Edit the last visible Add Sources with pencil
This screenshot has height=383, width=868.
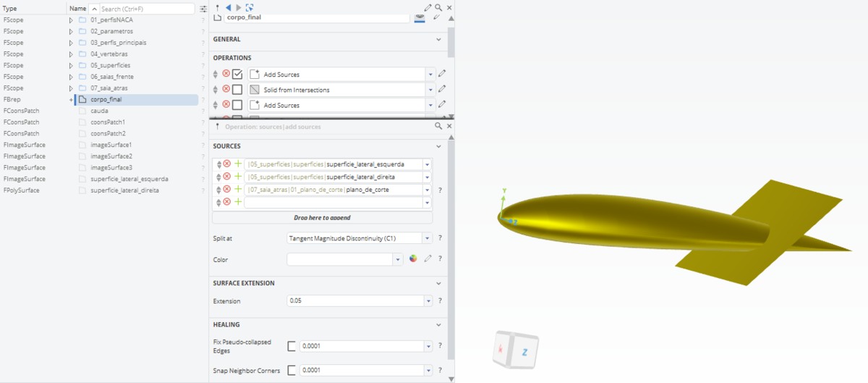[x=442, y=105]
